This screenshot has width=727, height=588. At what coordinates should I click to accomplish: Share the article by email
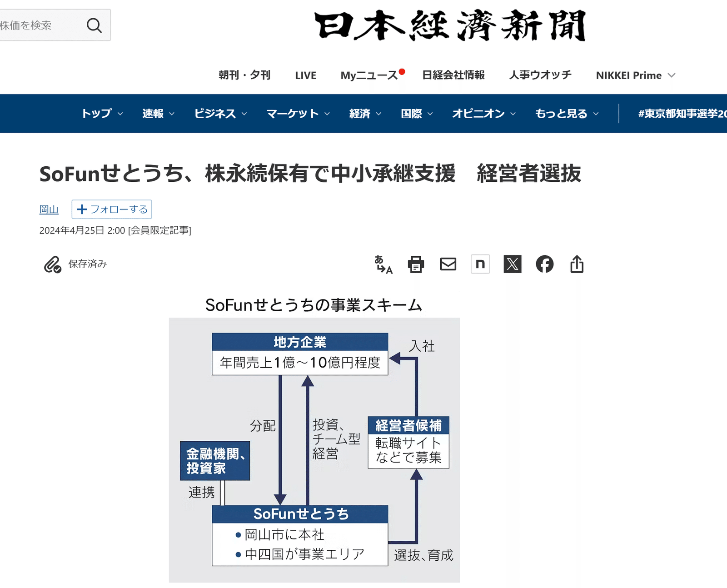[448, 264]
